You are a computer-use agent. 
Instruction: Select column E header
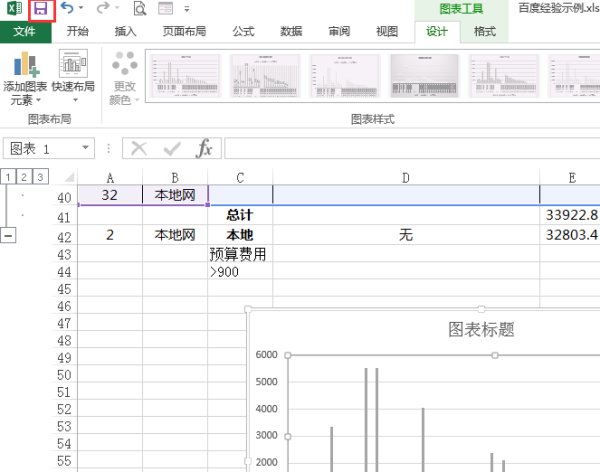pos(571,177)
